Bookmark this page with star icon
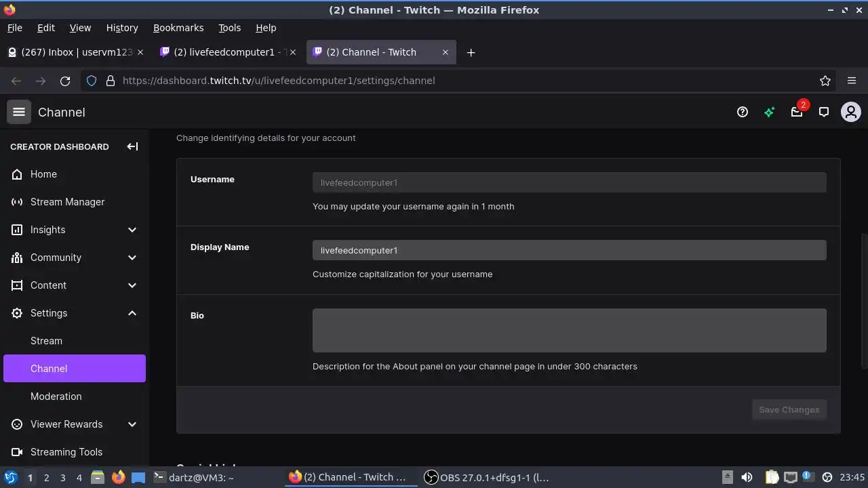The image size is (868, 488). [825, 81]
